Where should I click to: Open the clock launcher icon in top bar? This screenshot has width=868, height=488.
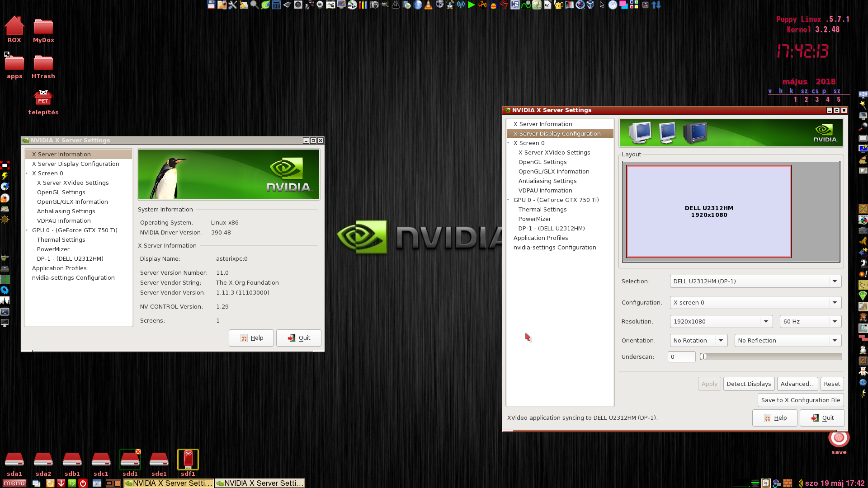click(613, 5)
